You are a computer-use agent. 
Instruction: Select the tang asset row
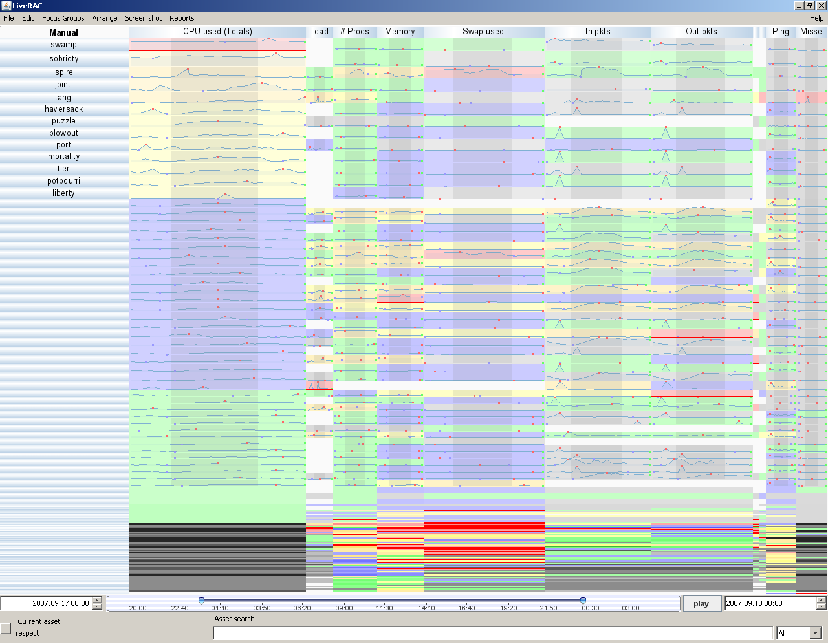pos(64,98)
